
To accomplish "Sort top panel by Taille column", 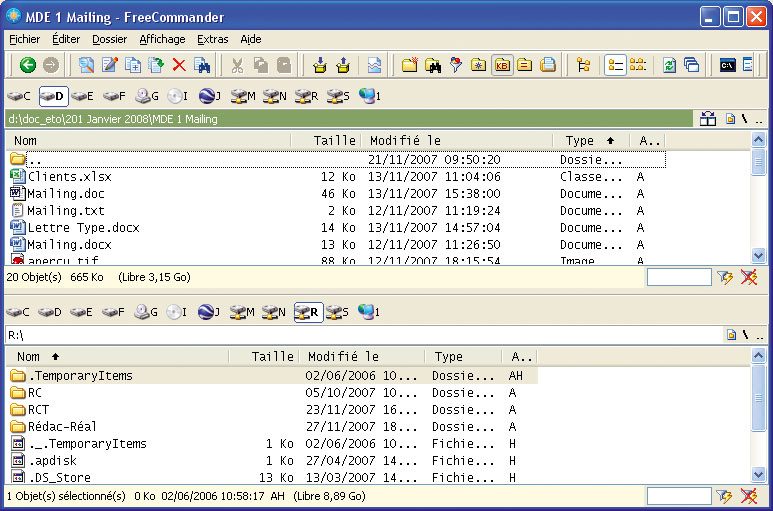I will tap(334, 141).
